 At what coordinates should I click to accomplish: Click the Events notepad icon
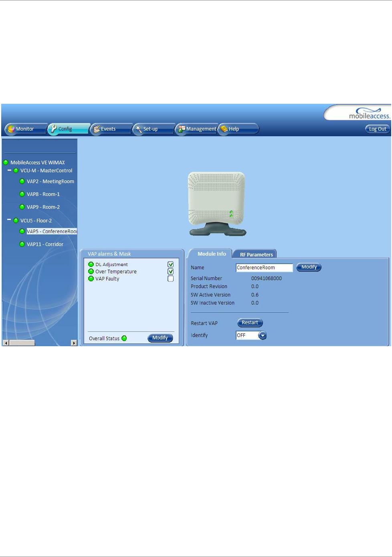pyautogui.click(x=96, y=129)
